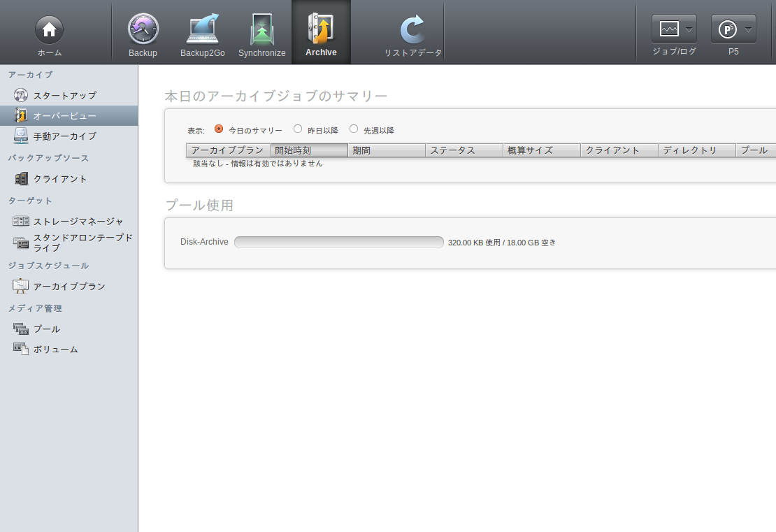Screen dimensions: 776x532
Task: Select オーバービュー in the sidebar
Action: click(x=64, y=116)
